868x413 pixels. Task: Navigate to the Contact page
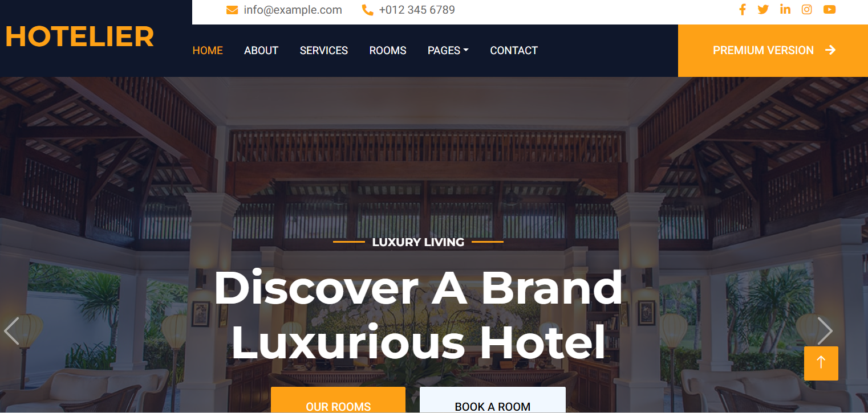tap(514, 51)
